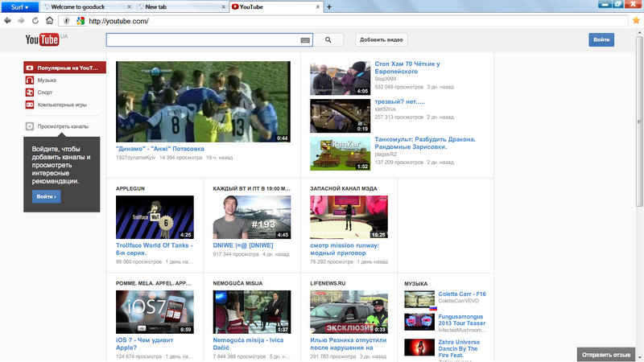Close the New tab tab
This screenshot has height=362, width=644.
click(224, 7)
